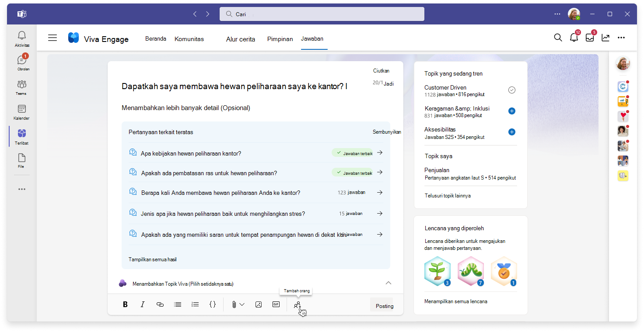Viewport: 644px width, 332px height.
Task: Open File in the sidebar
Action: (x=22, y=161)
